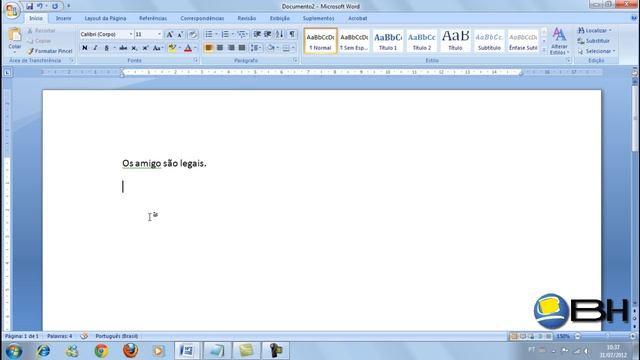Start a bulleted list
The image size is (640, 360).
tap(209, 34)
